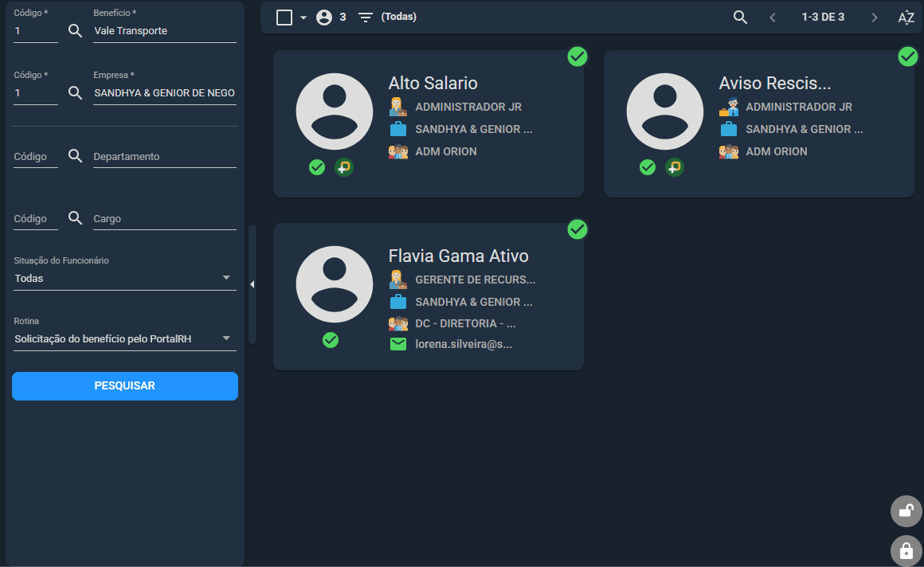Click briefcase company icon on Aviso Rescis card
The image size is (924, 567).
click(x=729, y=129)
